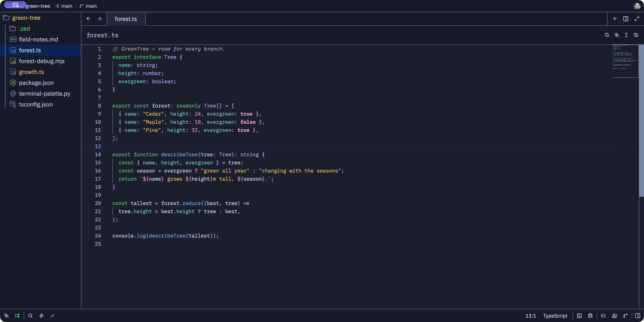The width and height of the screenshot is (644, 322).
Task: Go forward with the right arrow
Action: click(99, 19)
